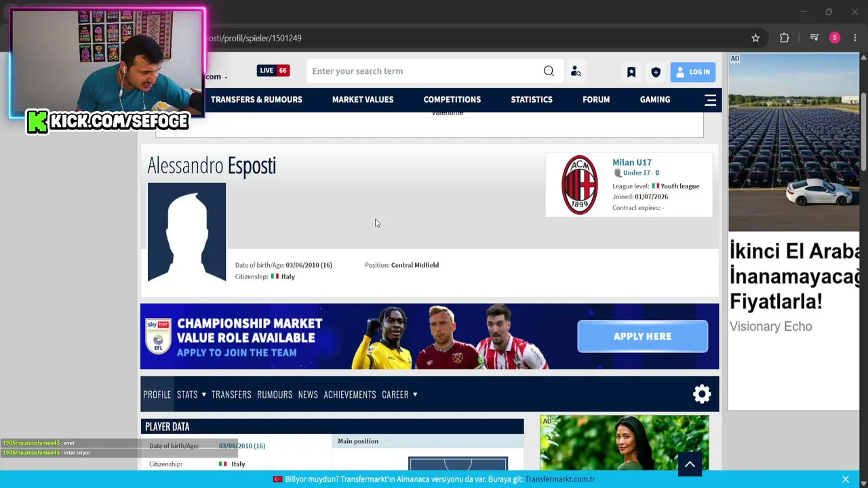Click the LOG IN button
The width and height of the screenshot is (868, 488).
click(692, 72)
